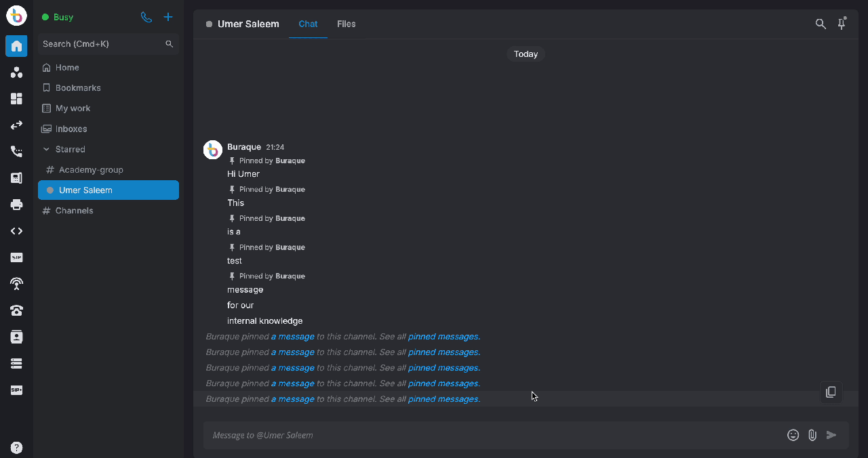Open the last "a message" link
The image size is (868, 458).
click(x=292, y=399)
